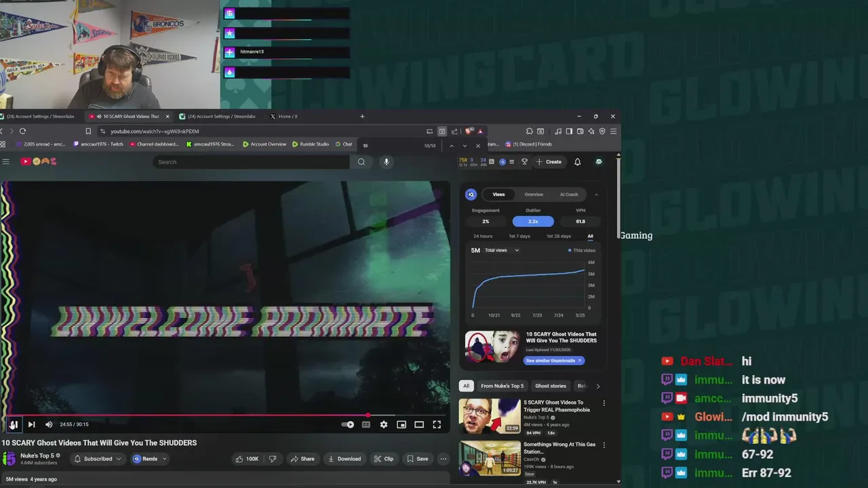
Task: Switch to the Views tab
Action: (x=498, y=195)
